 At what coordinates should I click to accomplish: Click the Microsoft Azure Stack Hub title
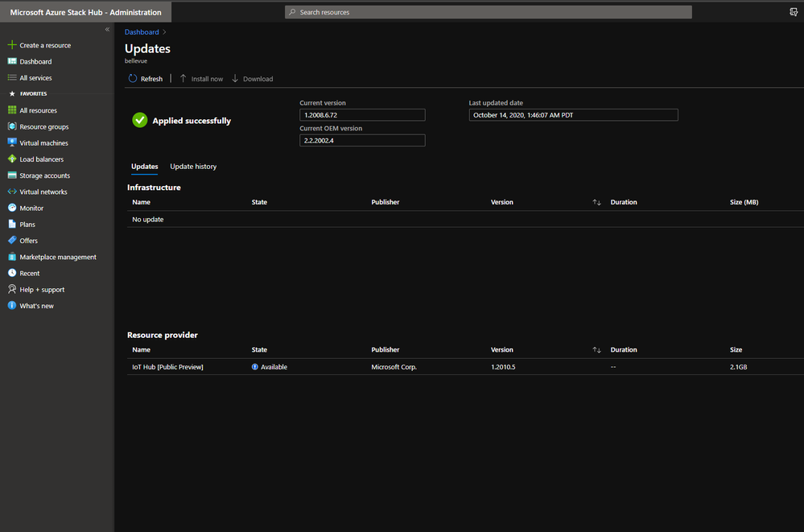(85, 12)
